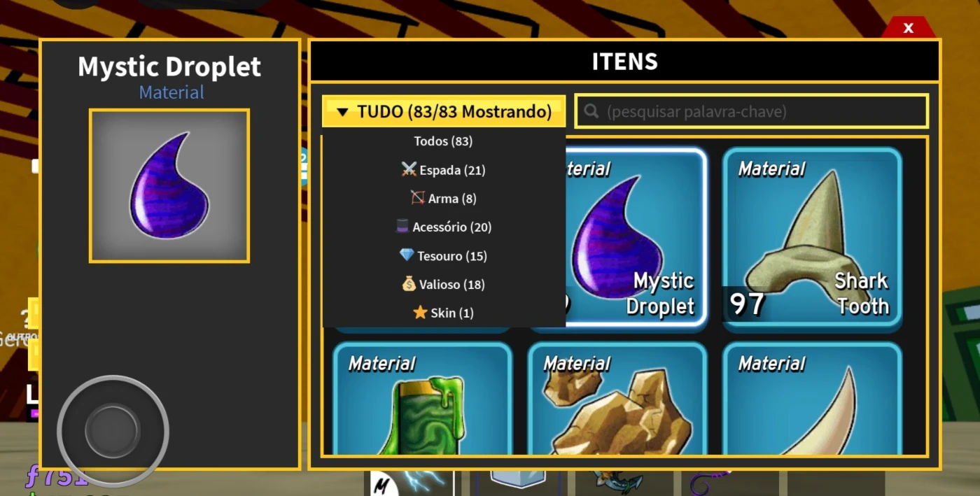This screenshot has height=496, width=980.
Task: Filter items by Valioso (18)
Action: click(x=443, y=285)
